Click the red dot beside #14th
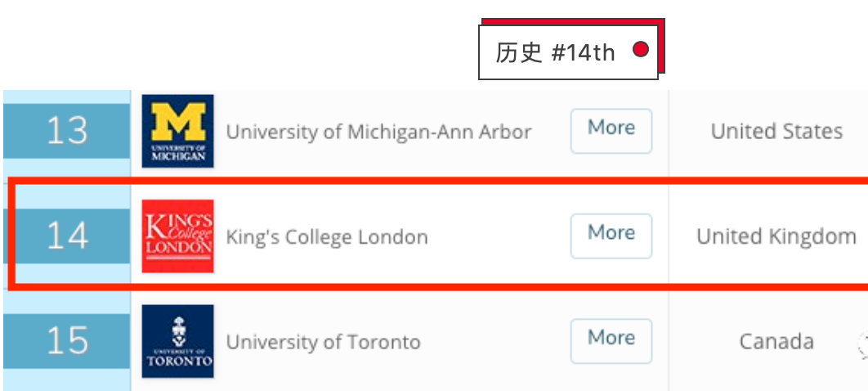 point(641,50)
